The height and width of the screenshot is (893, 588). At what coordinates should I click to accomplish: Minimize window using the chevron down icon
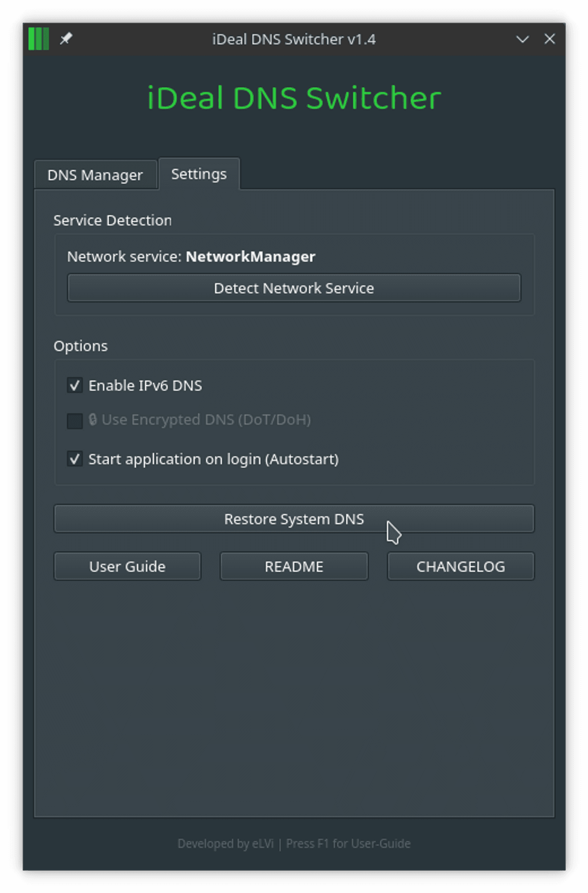522,39
